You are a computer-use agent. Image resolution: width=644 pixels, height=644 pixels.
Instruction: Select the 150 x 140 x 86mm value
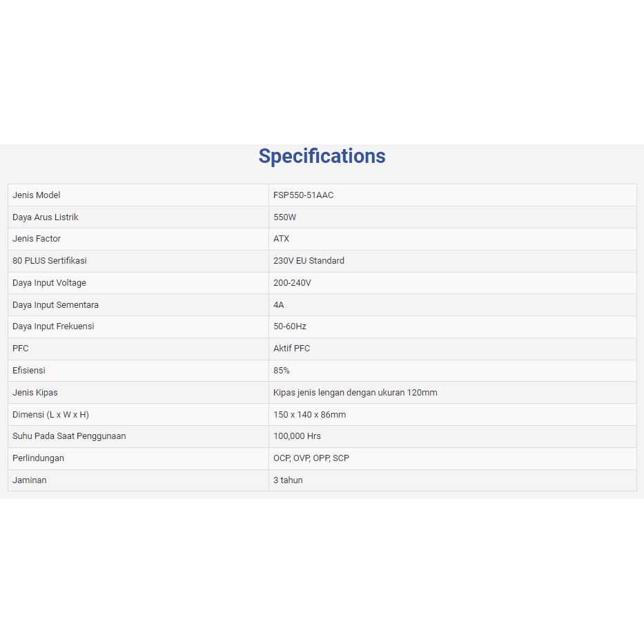(x=310, y=415)
